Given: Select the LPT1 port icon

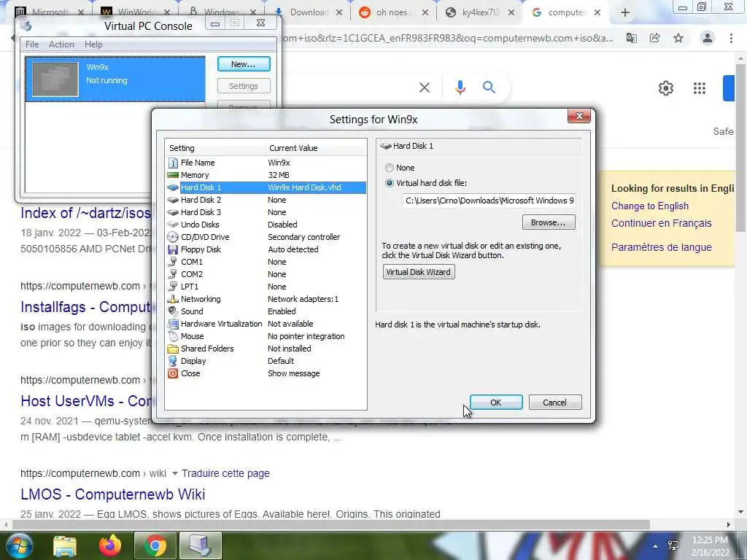Looking at the screenshot, I should tap(173, 287).
